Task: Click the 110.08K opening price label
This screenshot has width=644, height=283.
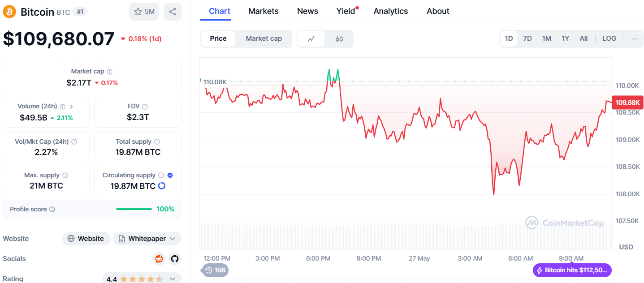Action: [215, 82]
